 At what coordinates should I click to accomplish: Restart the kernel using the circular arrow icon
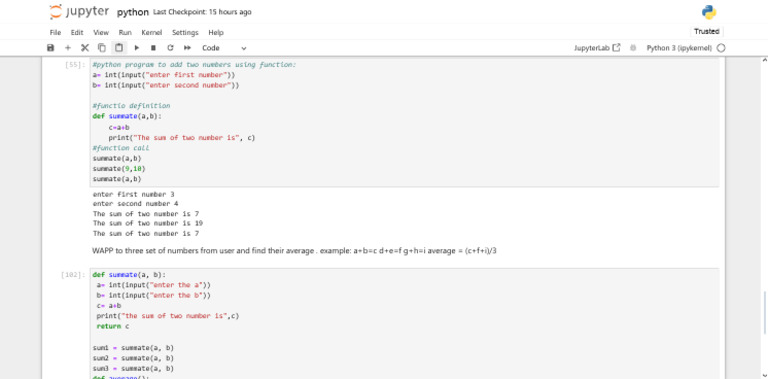pos(170,48)
